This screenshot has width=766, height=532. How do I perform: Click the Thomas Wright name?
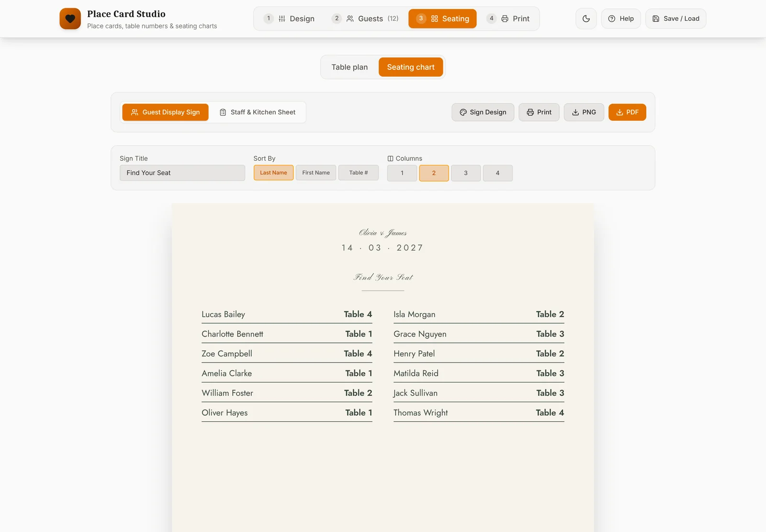tap(420, 413)
